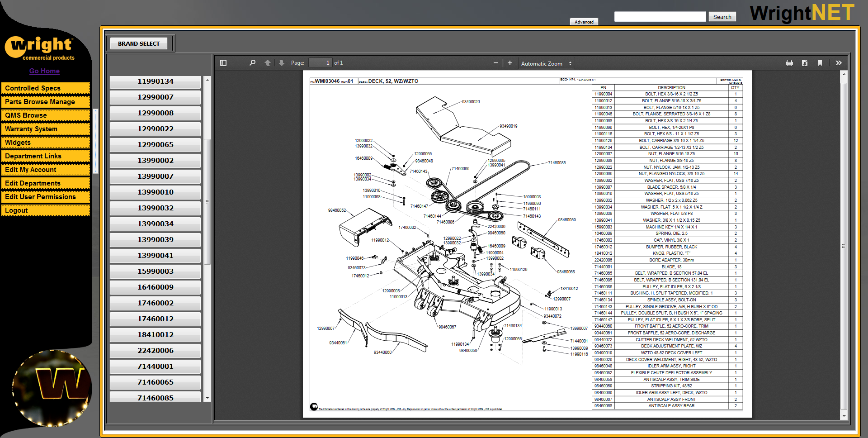868x438 pixels.
Task: Click the PDF viewer scroll up arrow
Action: click(x=844, y=74)
